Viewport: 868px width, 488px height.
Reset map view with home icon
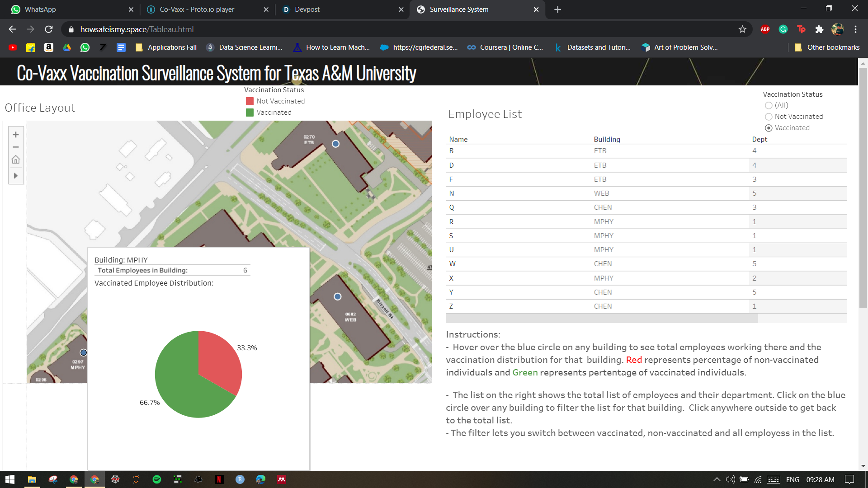[16, 160]
